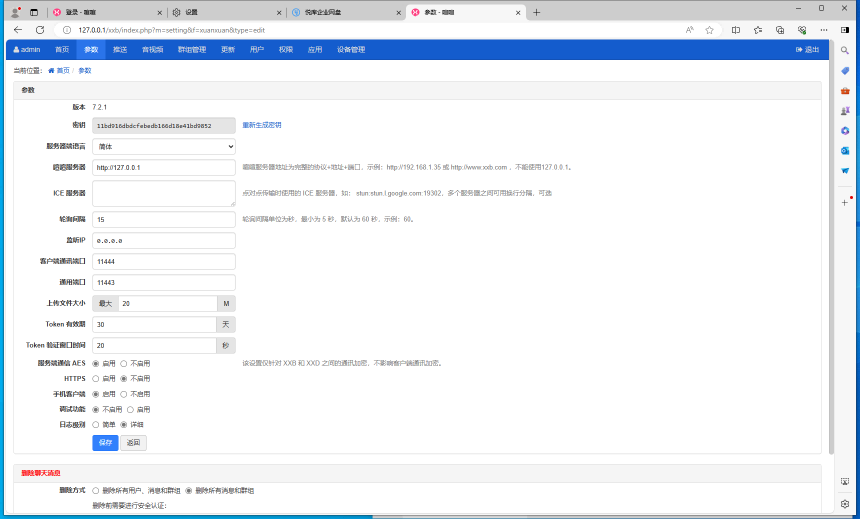Click the 退出 logout icon link
The image size is (860, 519).
pos(806,49)
